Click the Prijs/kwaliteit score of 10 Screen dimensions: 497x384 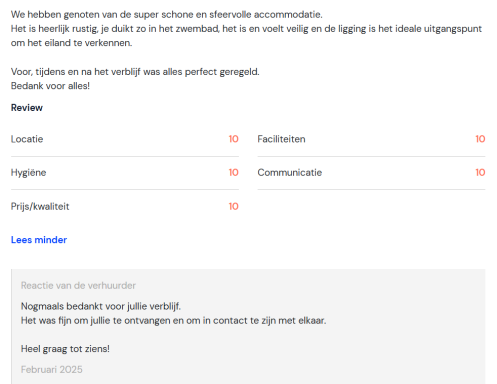[233, 206]
